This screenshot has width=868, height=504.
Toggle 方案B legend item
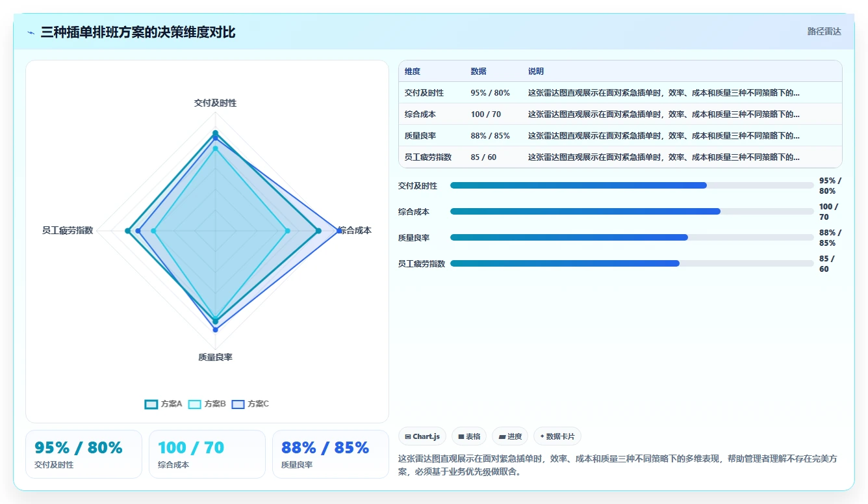tap(207, 404)
